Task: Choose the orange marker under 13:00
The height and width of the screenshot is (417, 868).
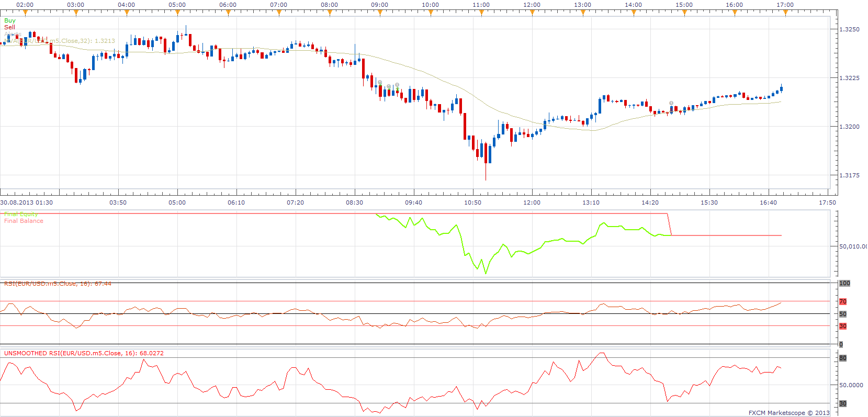Action: pyautogui.click(x=583, y=13)
